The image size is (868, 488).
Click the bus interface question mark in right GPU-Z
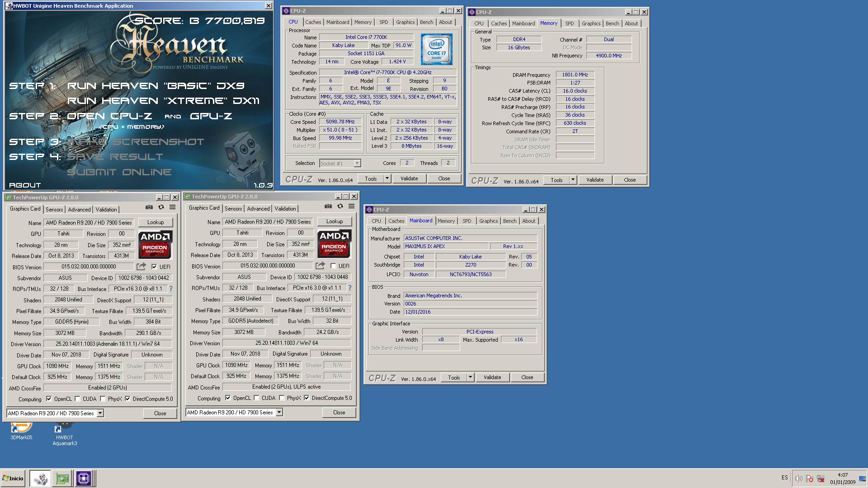pos(349,288)
